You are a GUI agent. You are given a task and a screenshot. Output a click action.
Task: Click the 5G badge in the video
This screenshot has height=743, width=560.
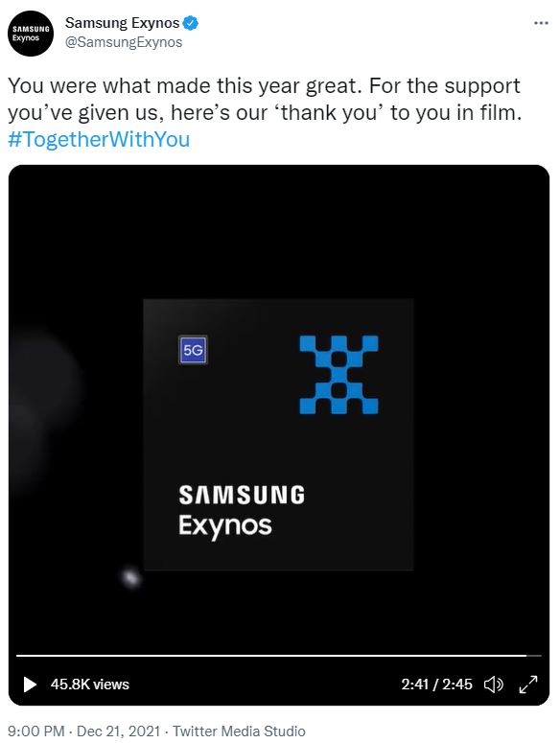[x=193, y=350]
